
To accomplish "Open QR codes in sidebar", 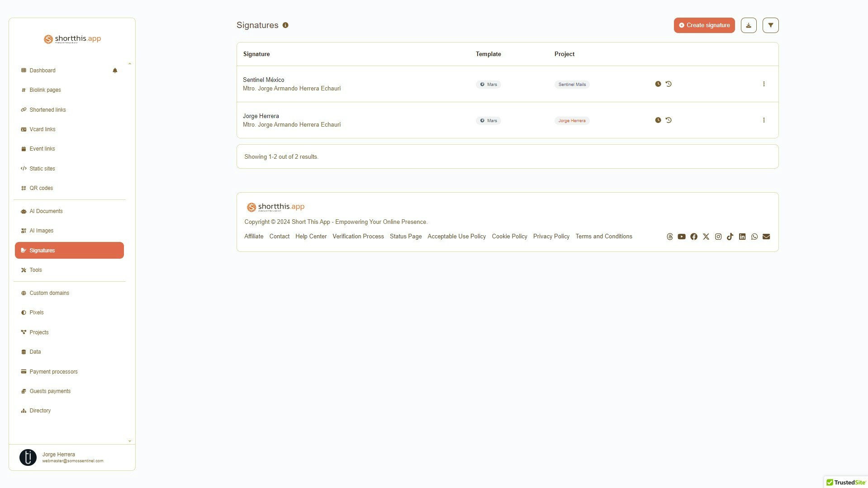I will tap(41, 188).
